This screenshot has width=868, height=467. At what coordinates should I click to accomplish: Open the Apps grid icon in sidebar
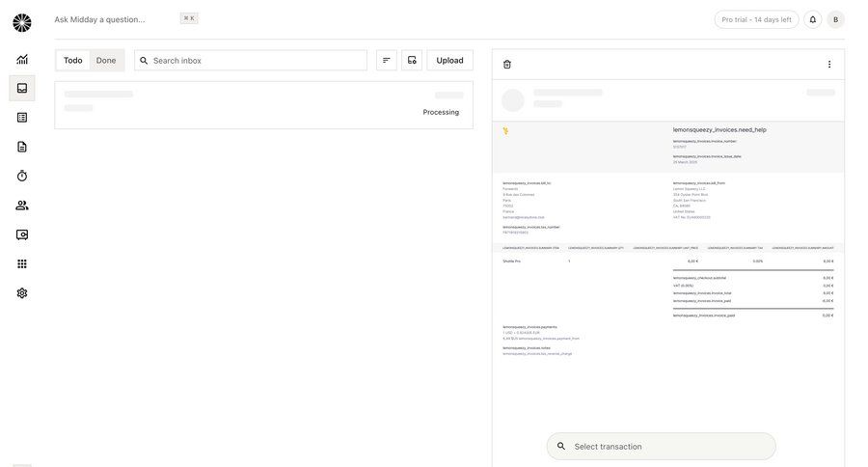coord(22,263)
